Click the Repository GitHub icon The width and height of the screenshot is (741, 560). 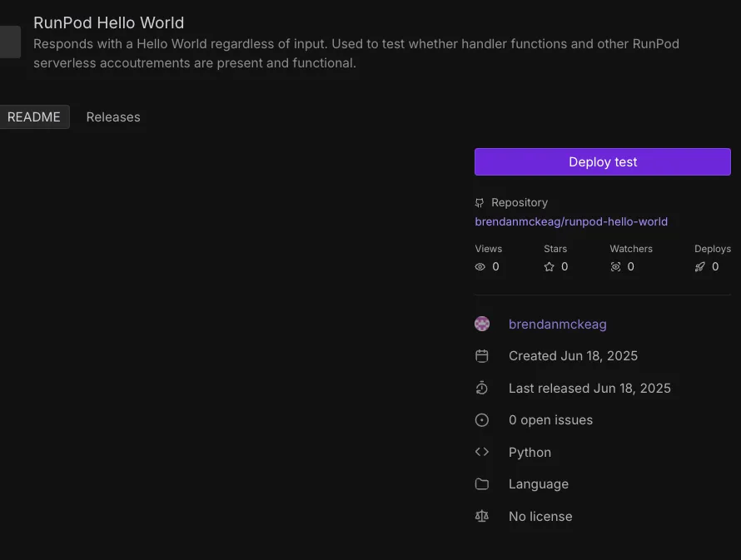[480, 203]
